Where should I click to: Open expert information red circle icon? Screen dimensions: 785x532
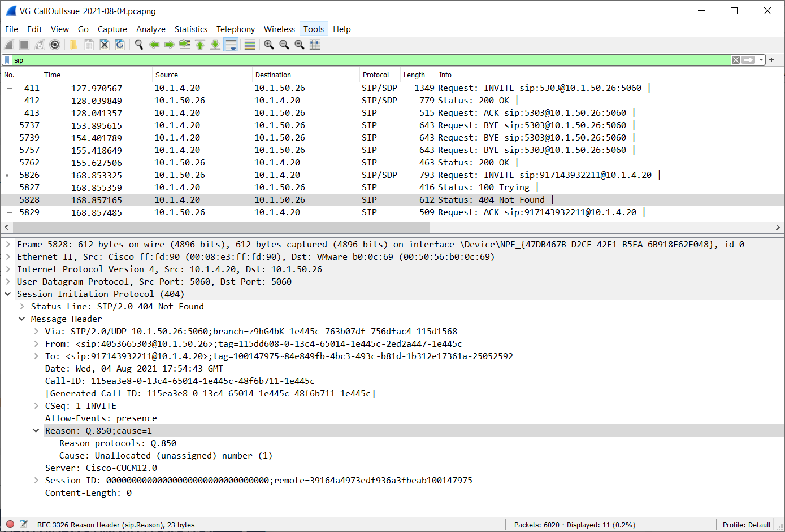pos(10,524)
